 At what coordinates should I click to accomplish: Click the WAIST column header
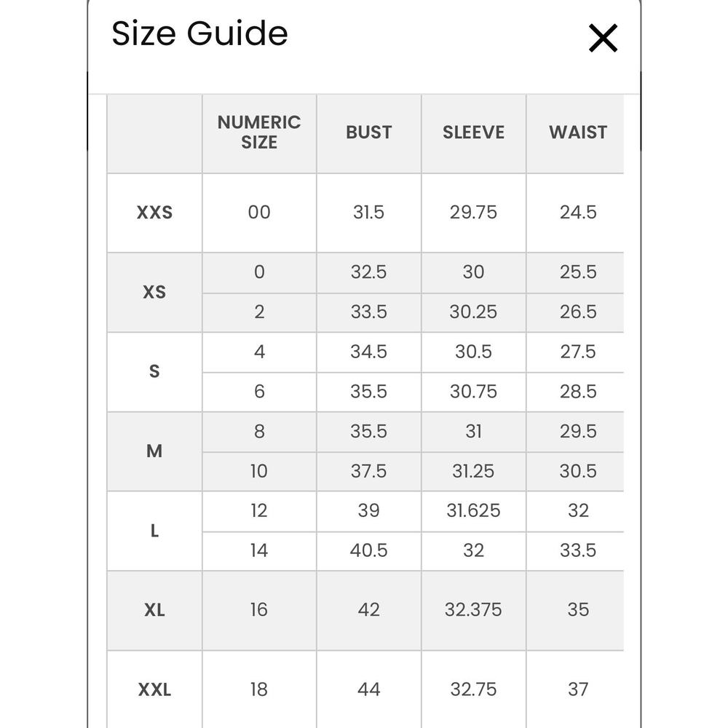click(x=577, y=132)
